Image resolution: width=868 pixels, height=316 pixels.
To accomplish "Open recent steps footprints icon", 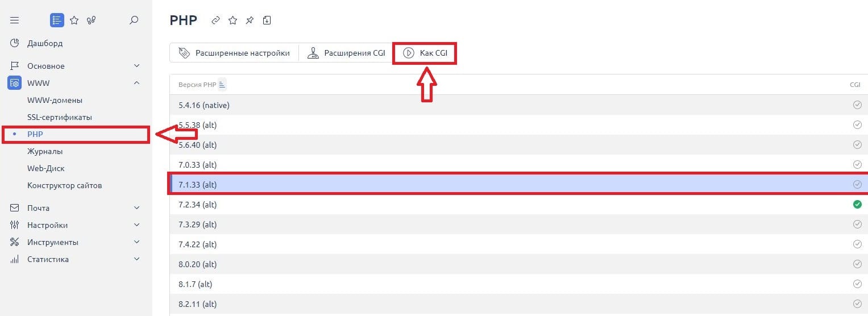I will [91, 20].
